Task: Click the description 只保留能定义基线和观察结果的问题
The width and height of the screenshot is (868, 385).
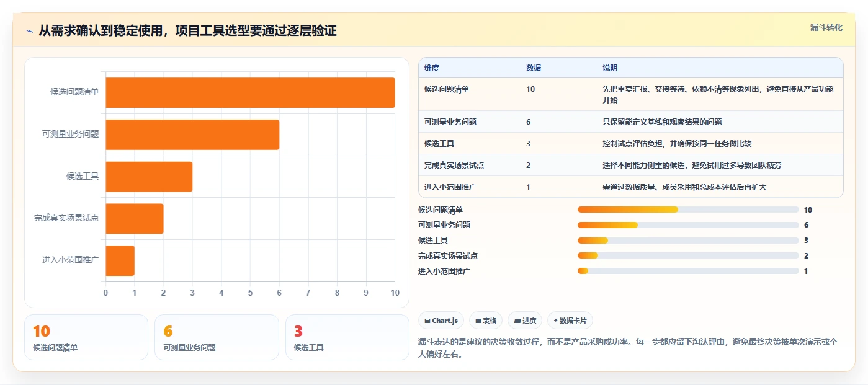Action: click(x=662, y=122)
